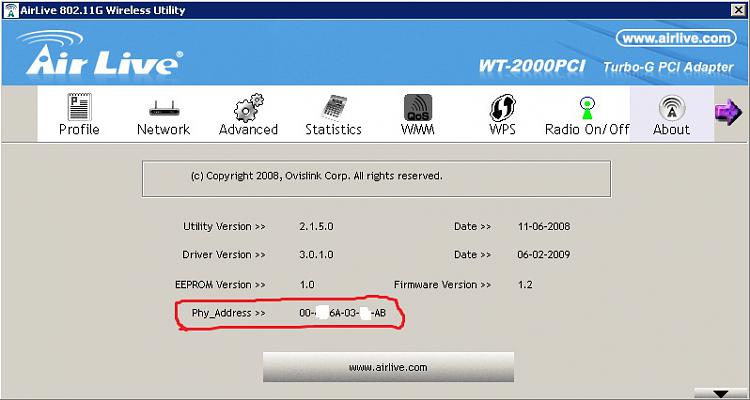Viewport: 750px width, 400px height.
Task: Open Advanced gears icon
Action: 248,107
